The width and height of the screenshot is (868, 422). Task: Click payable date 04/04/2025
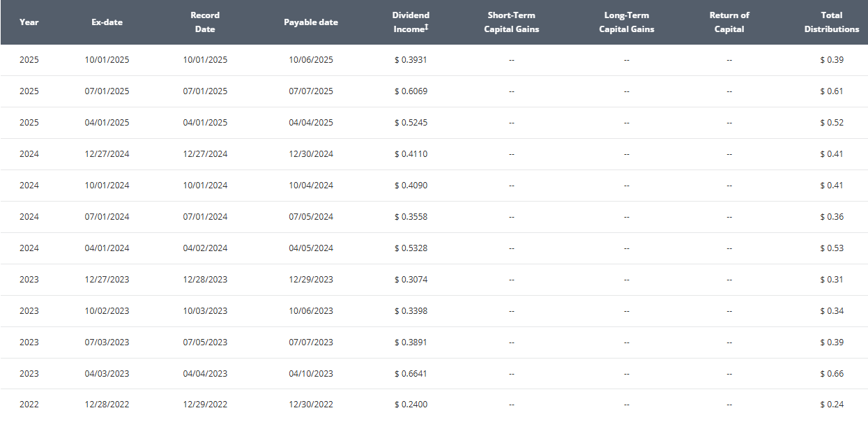pyautogui.click(x=311, y=123)
